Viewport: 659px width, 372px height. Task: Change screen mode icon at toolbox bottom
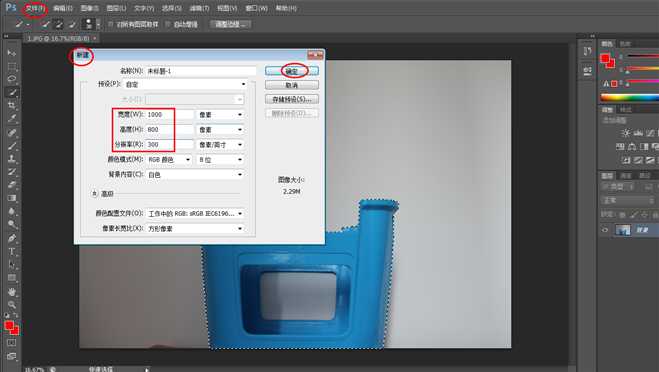[x=12, y=356]
